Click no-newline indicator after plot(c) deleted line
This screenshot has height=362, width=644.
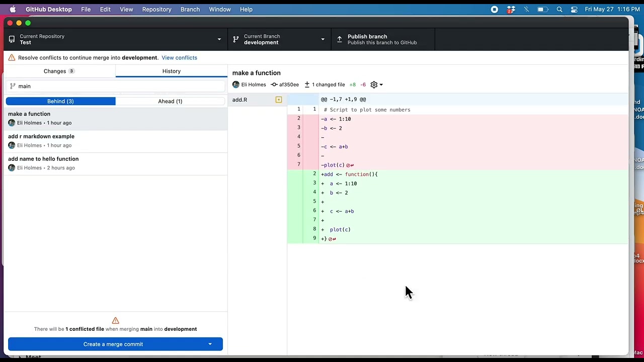[x=350, y=165]
